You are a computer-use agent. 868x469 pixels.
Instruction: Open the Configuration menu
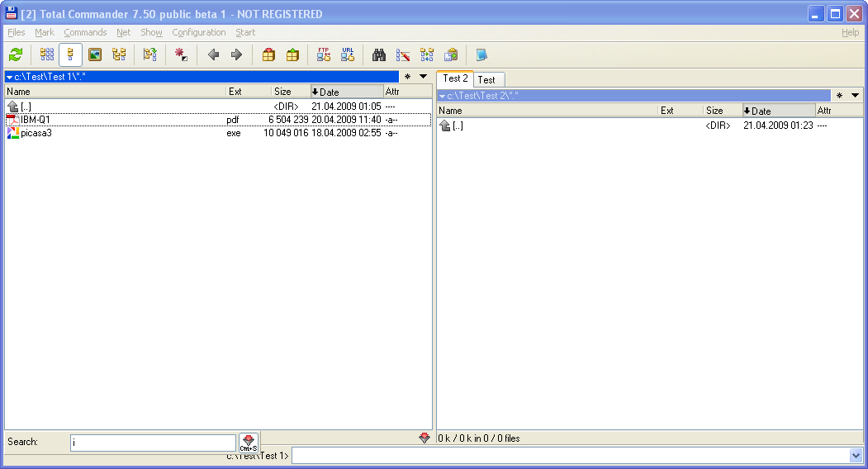[199, 32]
